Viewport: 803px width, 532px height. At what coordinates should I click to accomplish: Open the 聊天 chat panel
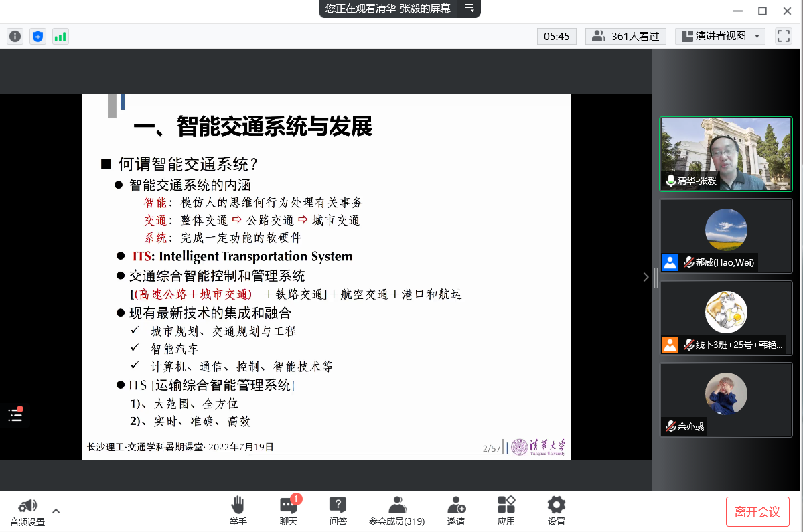click(289, 511)
